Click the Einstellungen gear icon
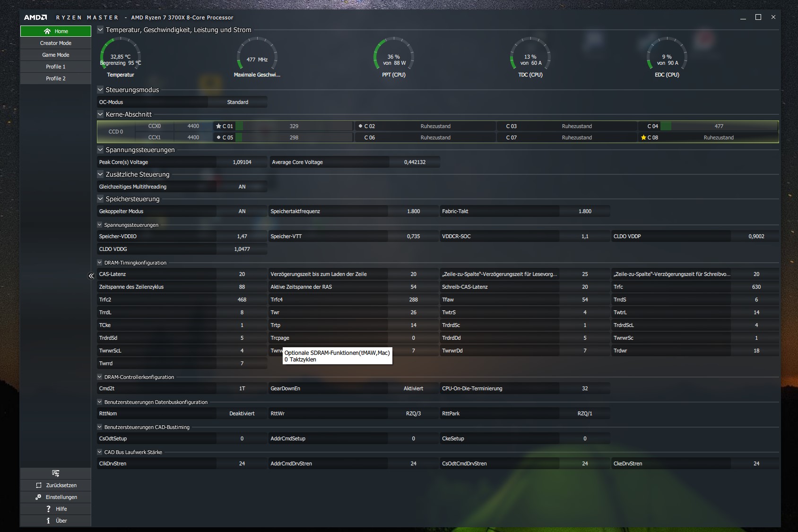The height and width of the screenshot is (532, 798). pos(38,497)
